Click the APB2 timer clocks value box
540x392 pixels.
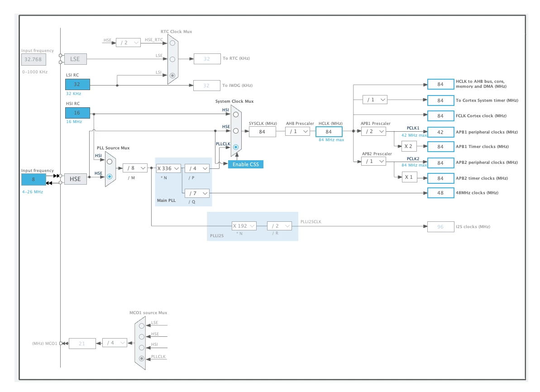tap(441, 178)
